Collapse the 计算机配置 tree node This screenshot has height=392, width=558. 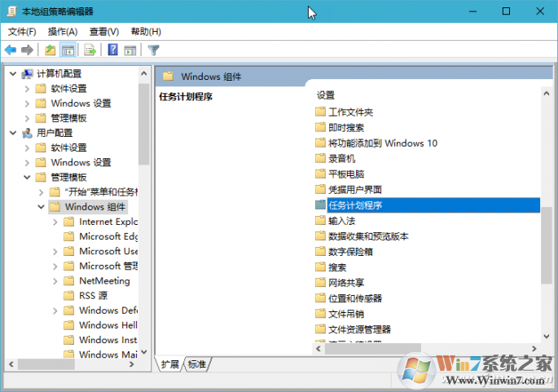13,73
